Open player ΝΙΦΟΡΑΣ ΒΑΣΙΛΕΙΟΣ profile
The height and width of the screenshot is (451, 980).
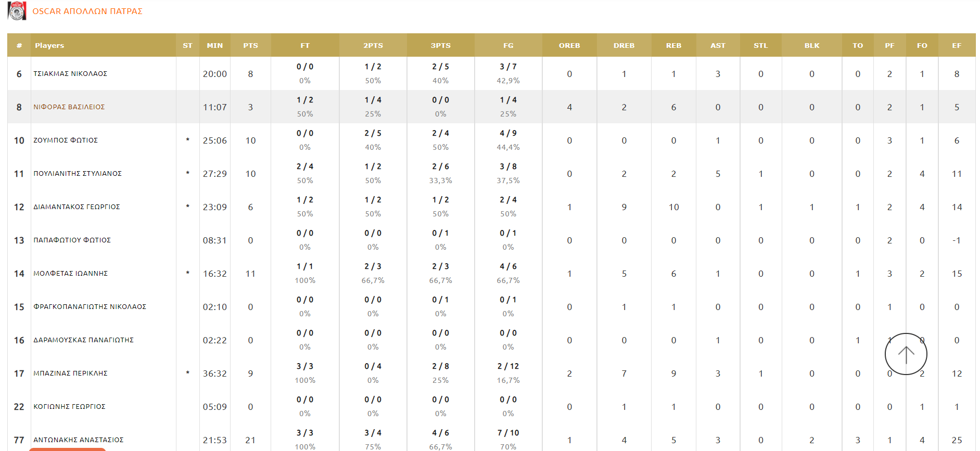point(69,107)
